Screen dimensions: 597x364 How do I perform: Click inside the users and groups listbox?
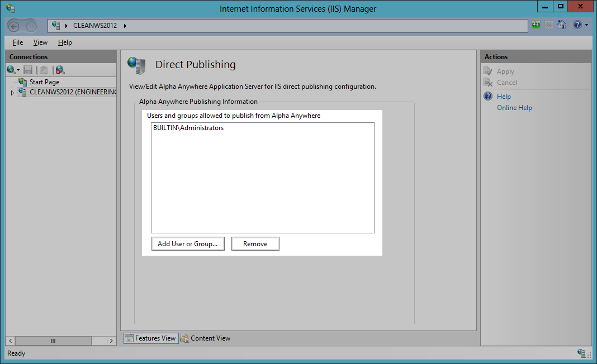coord(263,178)
